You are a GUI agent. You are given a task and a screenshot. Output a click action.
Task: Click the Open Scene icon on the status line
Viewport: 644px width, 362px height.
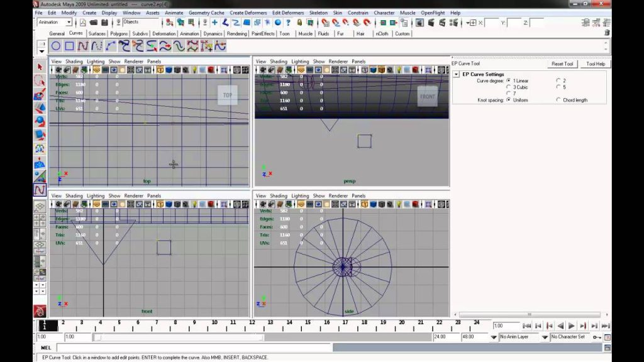[x=94, y=23]
